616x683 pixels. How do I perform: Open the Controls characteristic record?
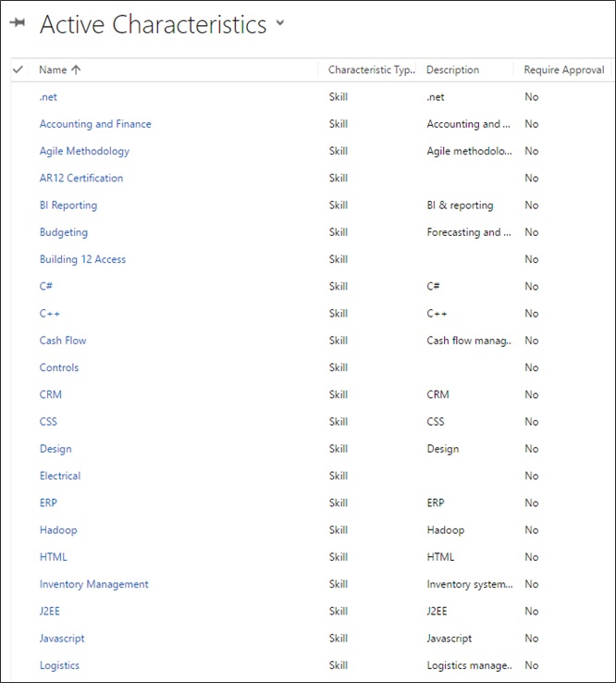pyautogui.click(x=59, y=367)
